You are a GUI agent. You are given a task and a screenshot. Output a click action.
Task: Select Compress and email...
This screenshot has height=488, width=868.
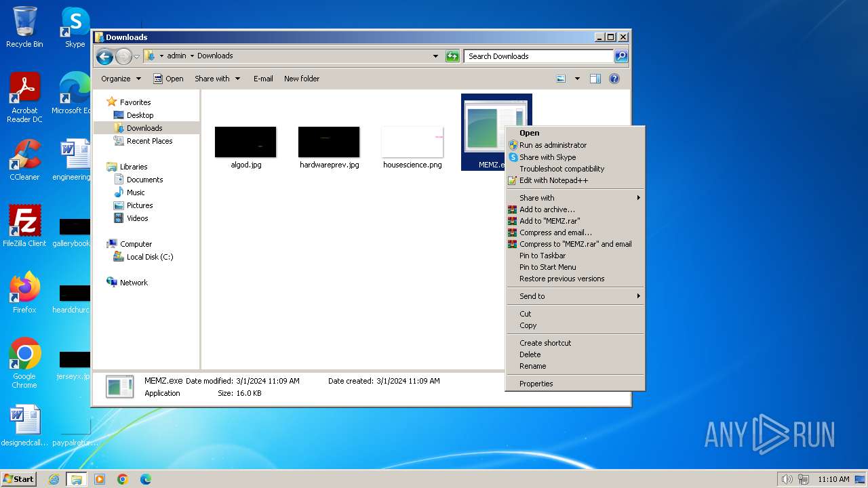575,232
